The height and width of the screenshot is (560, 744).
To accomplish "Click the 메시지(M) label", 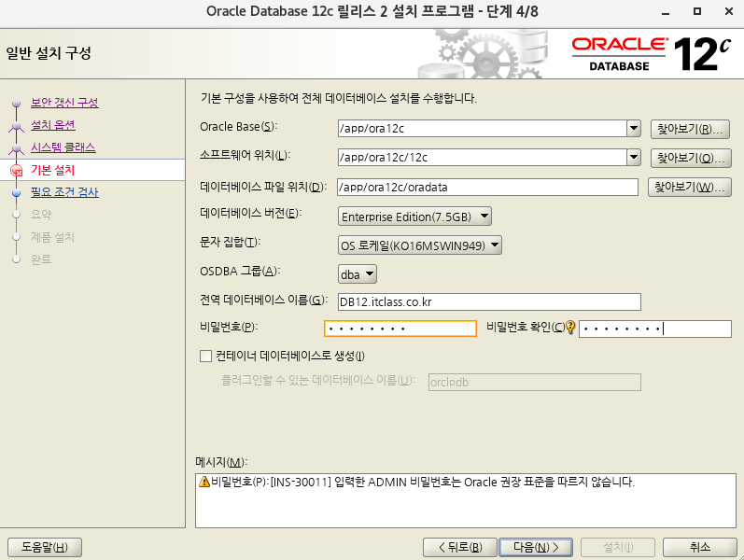I will click(x=221, y=462).
